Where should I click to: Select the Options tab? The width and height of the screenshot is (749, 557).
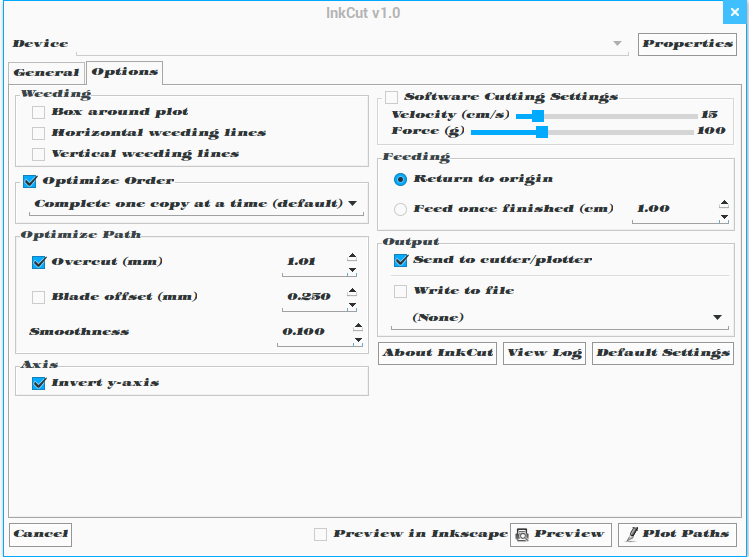coord(125,72)
